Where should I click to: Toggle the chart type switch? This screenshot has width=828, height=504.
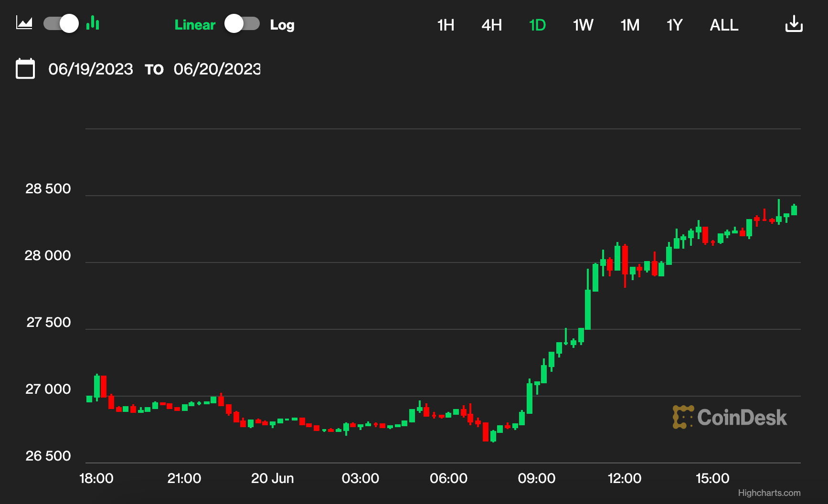point(61,23)
